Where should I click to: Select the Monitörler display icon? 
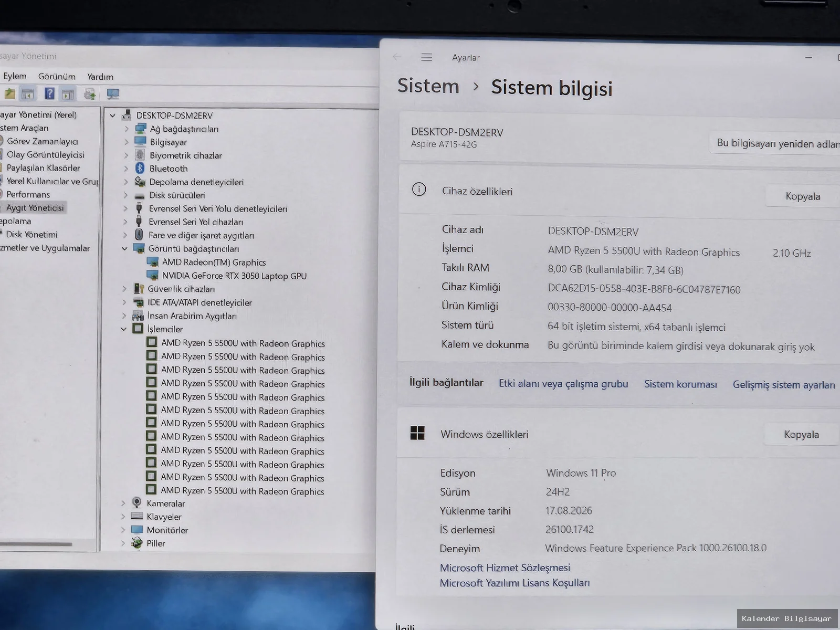pyautogui.click(x=137, y=530)
